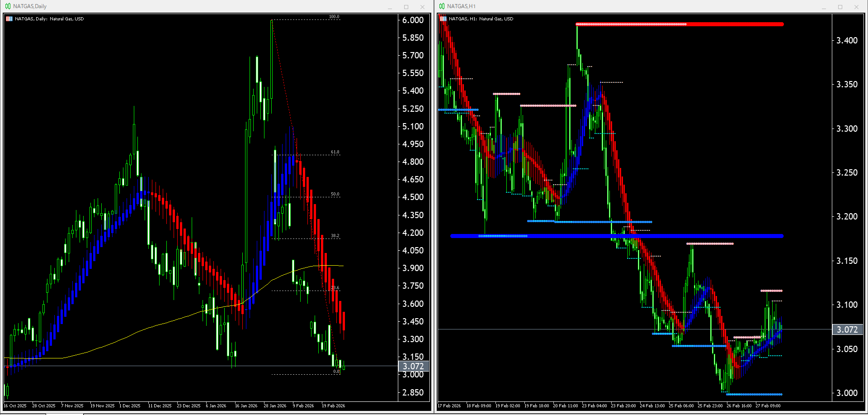This screenshot has width=868, height=415.
Task: Select the 'NATGAS, Daily: Natural Gas, USD' chart label
Action: tap(49, 19)
